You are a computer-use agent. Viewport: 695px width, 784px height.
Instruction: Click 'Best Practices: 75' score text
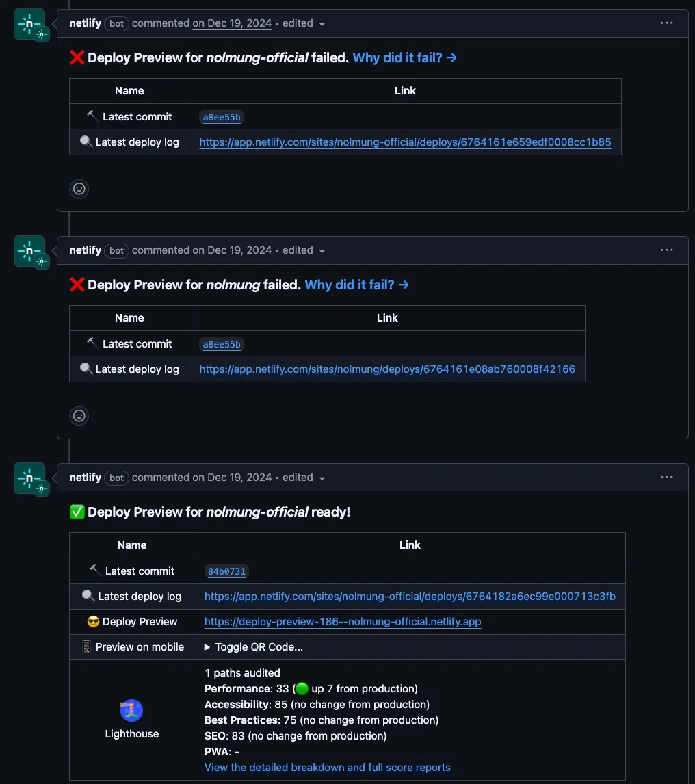tap(250, 720)
